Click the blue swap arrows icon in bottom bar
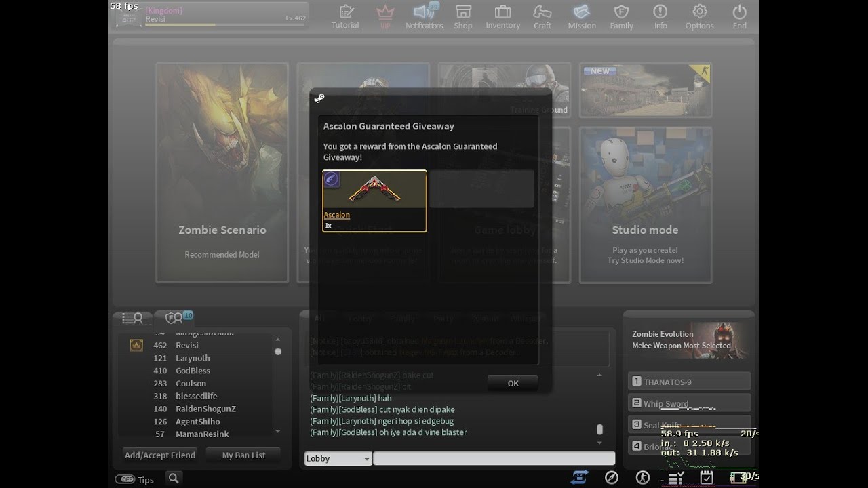This screenshot has height=488, width=868. click(x=579, y=478)
